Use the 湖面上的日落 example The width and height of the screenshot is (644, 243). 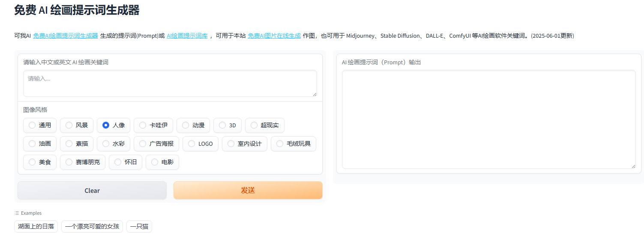pyautogui.click(x=36, y=226)
